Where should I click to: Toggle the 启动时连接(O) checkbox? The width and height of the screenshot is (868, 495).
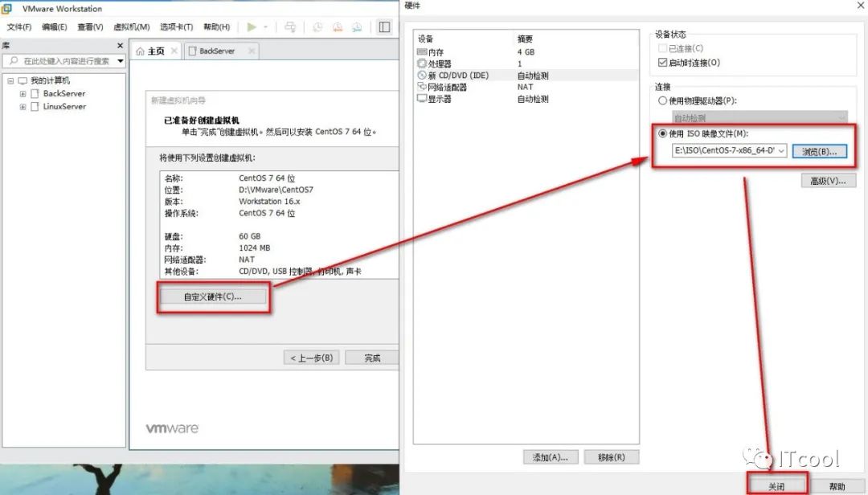point(662,63)
